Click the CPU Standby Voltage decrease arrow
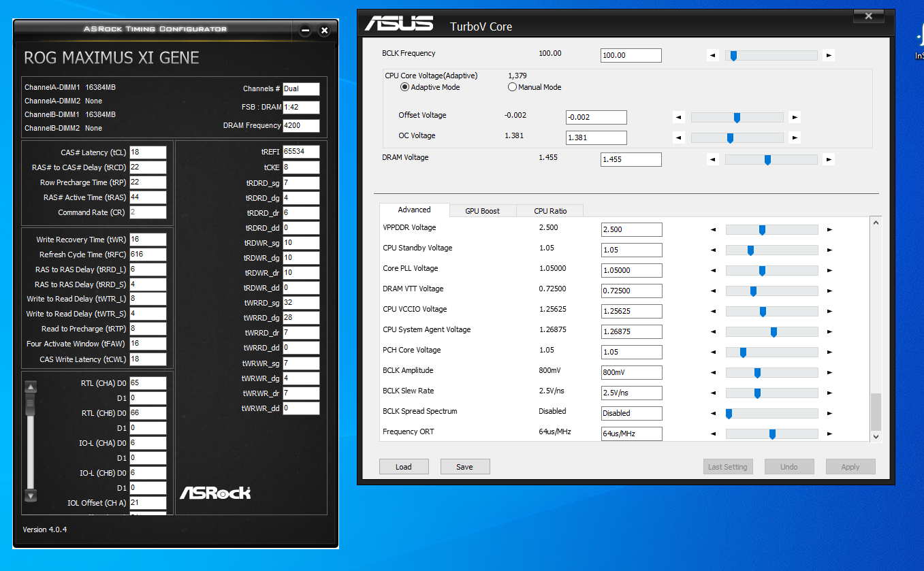The height and width of the screenshot is (571, 924). pos(713,250)
